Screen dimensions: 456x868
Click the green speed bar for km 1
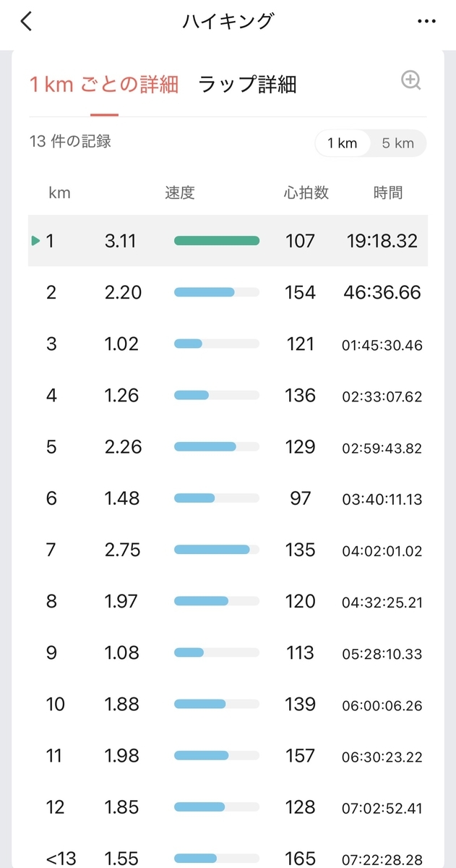pos(217,241)
